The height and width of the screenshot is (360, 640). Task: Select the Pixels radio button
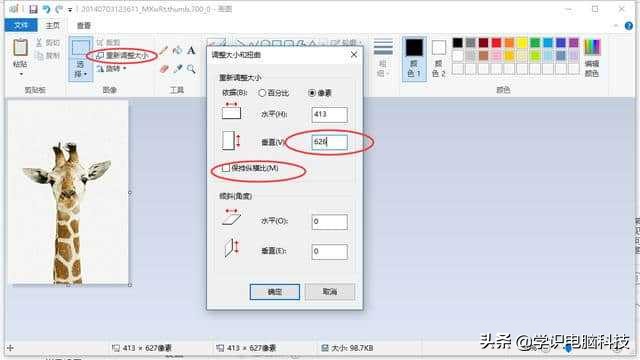tap(312, 93)
